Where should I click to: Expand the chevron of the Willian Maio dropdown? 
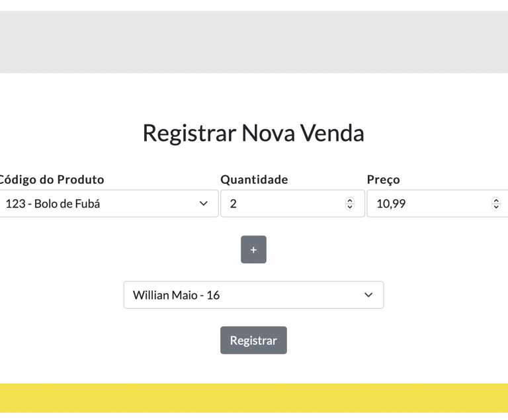pos(368,295)
